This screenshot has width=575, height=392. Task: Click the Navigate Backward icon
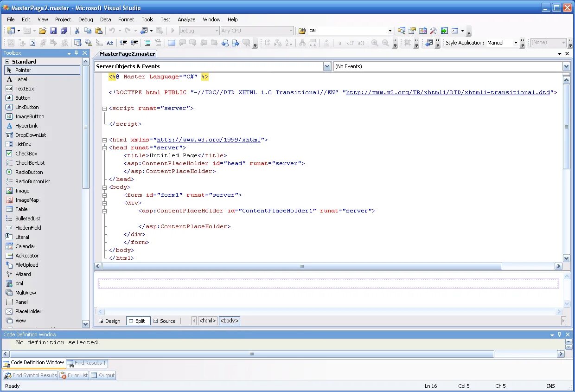(144, 31)
